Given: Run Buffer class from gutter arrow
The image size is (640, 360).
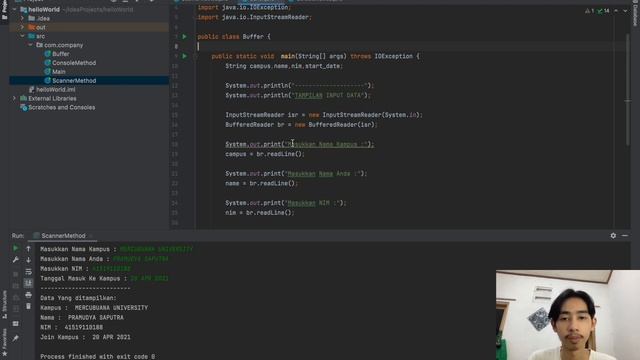Looking at the screenshot, I should [x=184, y=37].
